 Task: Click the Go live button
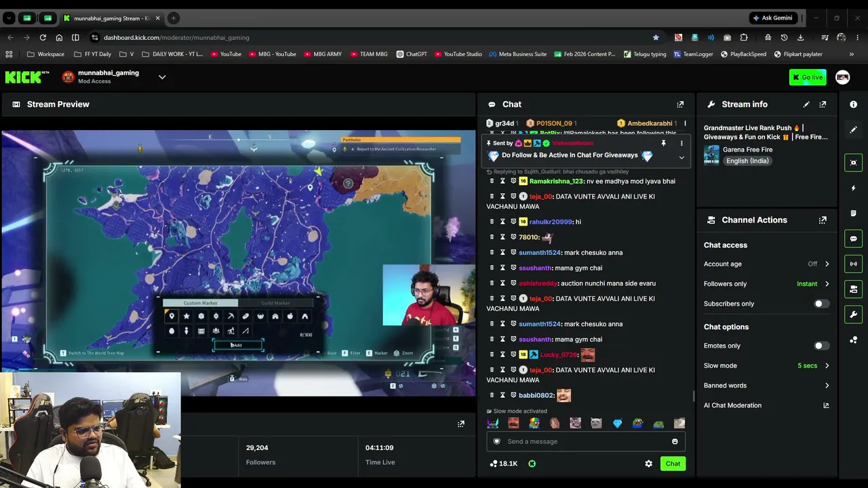808,77
